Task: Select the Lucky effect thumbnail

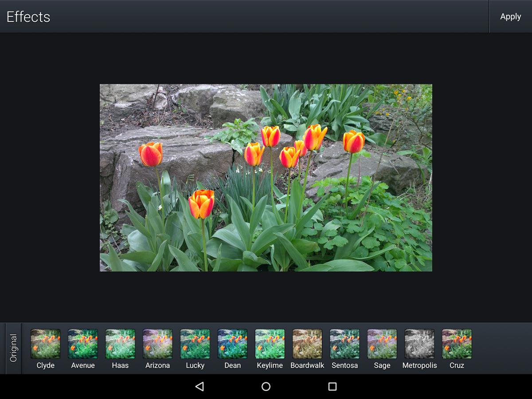Action: tap(195, 344)
